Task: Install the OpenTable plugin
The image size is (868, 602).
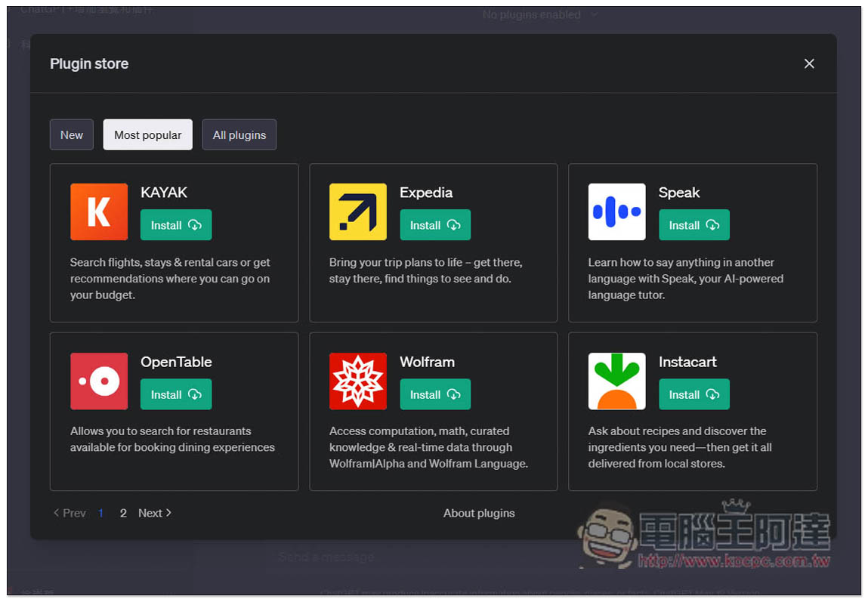Action: 176,394
